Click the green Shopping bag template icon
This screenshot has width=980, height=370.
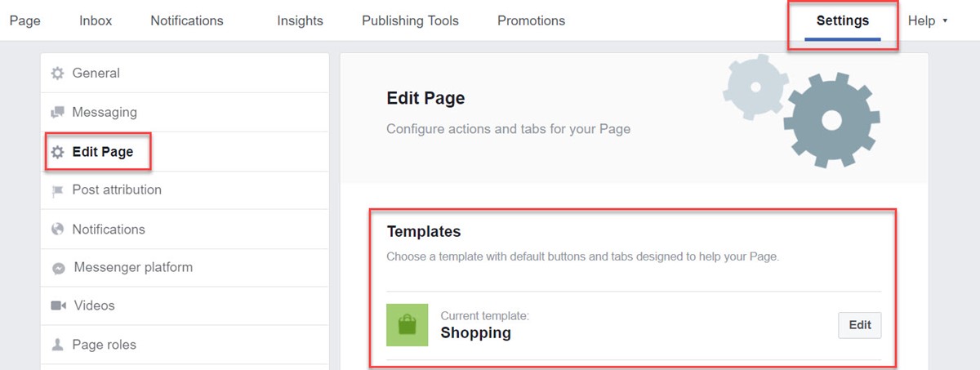coord(407,325)
